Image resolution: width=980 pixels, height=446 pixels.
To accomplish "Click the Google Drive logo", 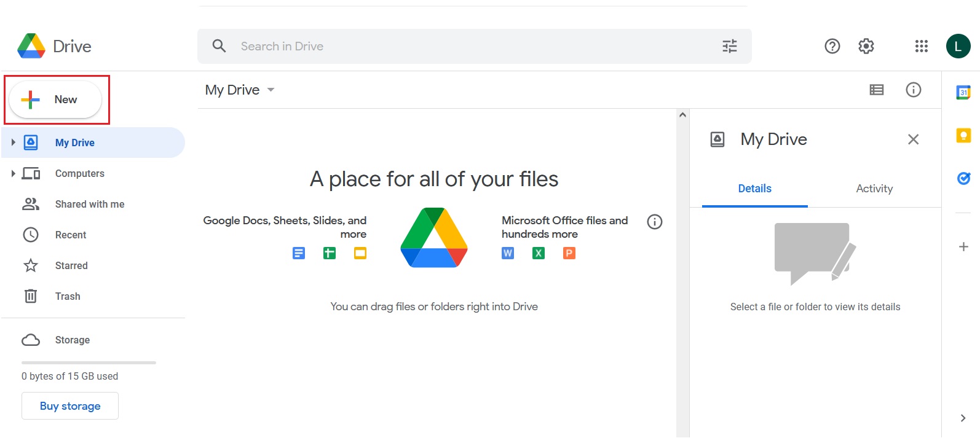I will pos(31,46).
